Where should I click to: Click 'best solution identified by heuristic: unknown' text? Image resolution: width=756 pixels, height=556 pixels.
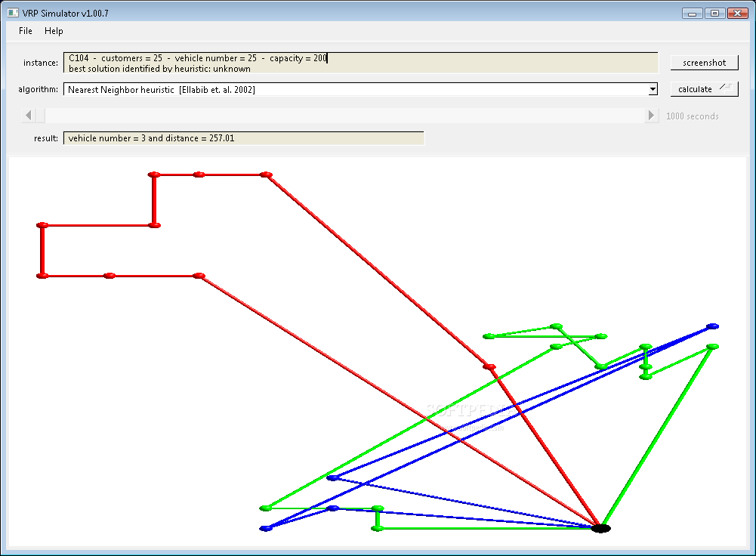click(x=159, y=69)
